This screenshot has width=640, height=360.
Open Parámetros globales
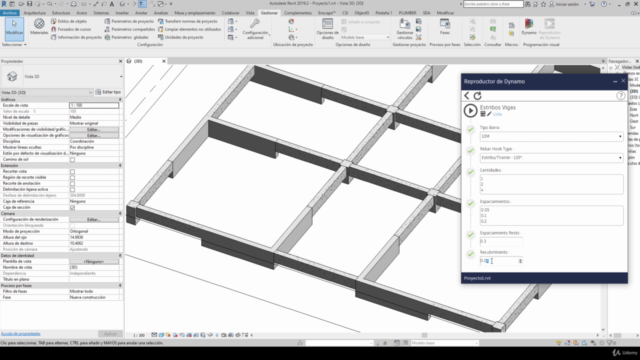(x=126, y=37)
